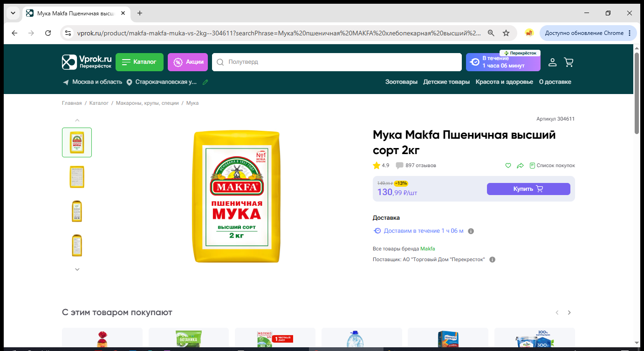The image size is (644, 351).
Task: Open the О доставке page
Action: (x=555, y=82)
